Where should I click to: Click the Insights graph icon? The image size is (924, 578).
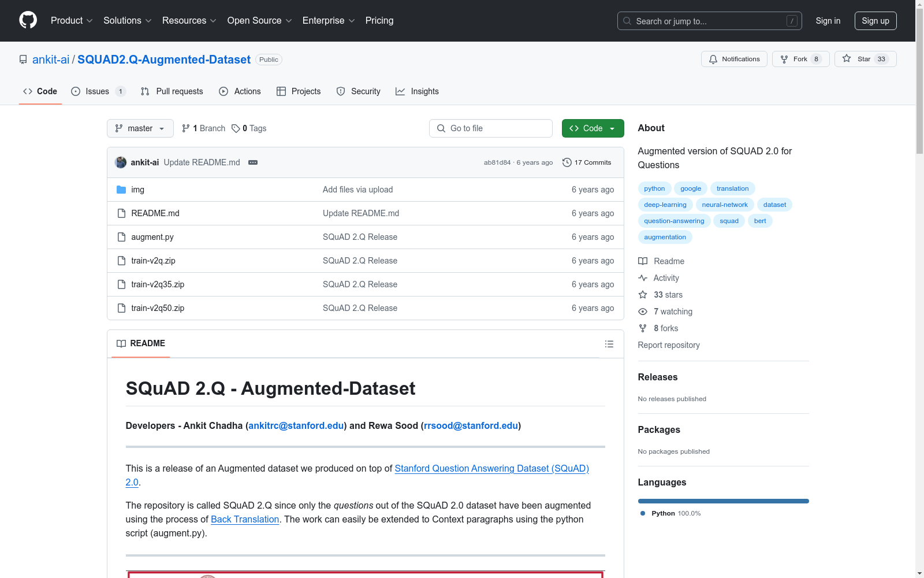coord(400,91)
